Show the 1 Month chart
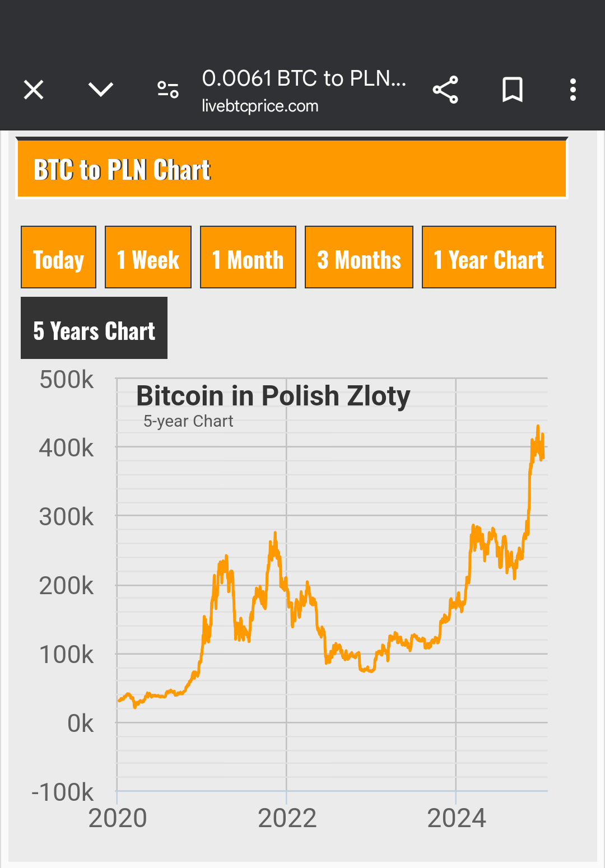Viewport: 605px width, 868px height. click(248, 258)
